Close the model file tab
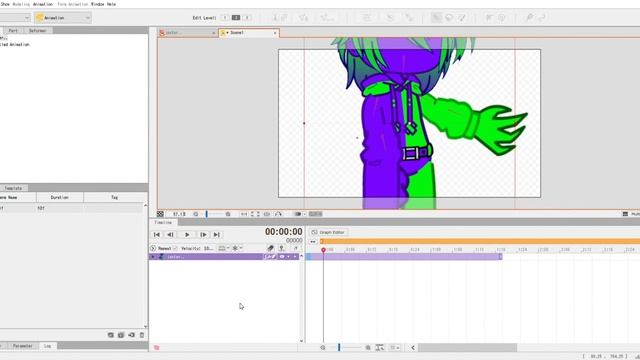640x360 pixels. 213,33
